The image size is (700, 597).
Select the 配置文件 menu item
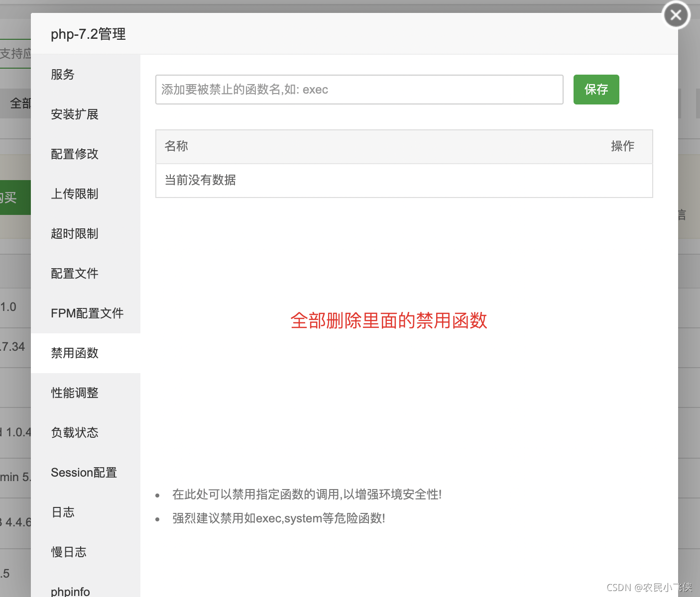86,274
